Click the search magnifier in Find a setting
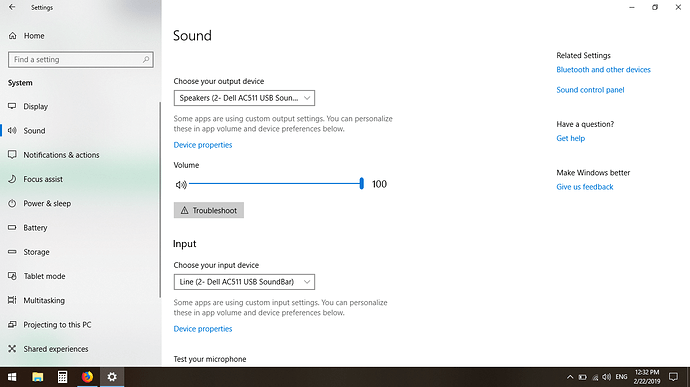The image size is (690, 387). pyautogui.click(x=146, y=59)
